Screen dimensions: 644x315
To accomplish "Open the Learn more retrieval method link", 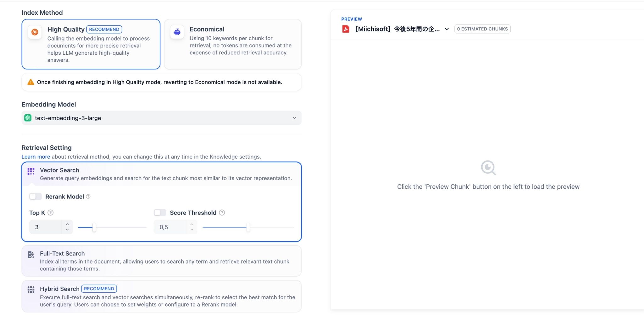I will (x=36, y=156).
